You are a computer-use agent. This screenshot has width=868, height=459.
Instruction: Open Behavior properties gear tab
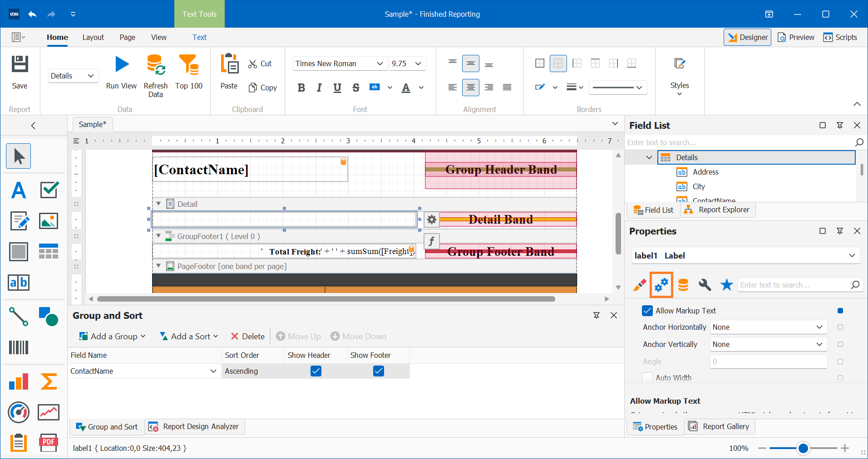pyautogui.click(x=661, y=285)
